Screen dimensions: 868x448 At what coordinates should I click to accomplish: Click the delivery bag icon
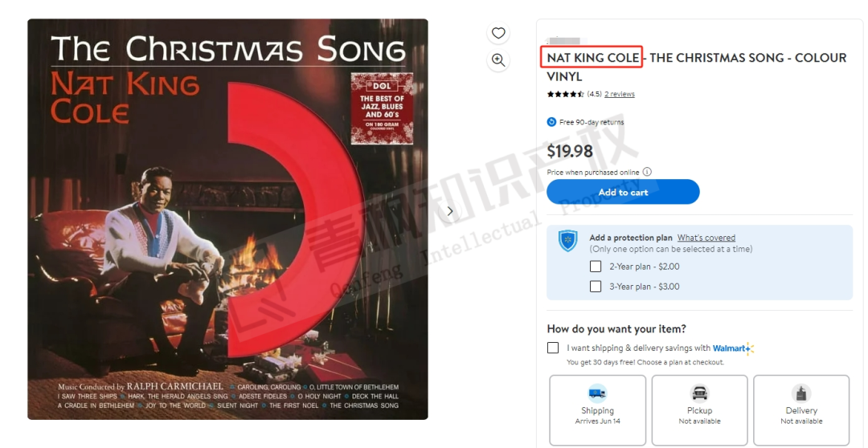pyautogui.click(x=801, y=393)
